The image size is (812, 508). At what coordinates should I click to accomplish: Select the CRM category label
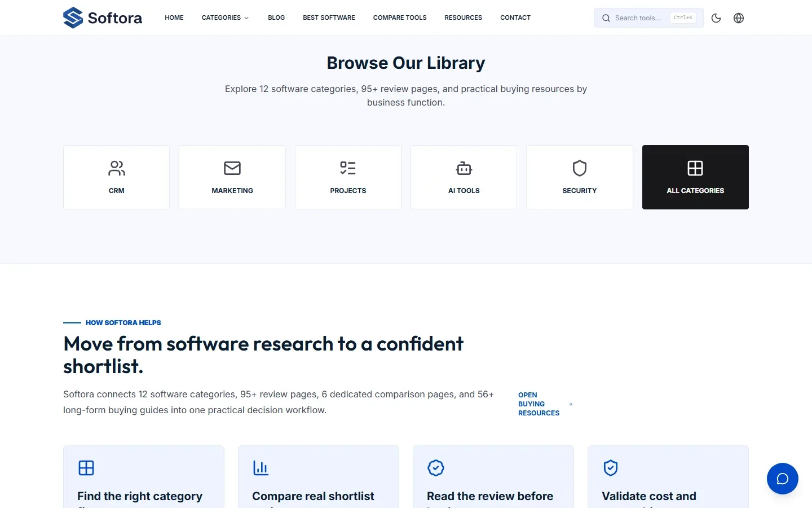117,191
